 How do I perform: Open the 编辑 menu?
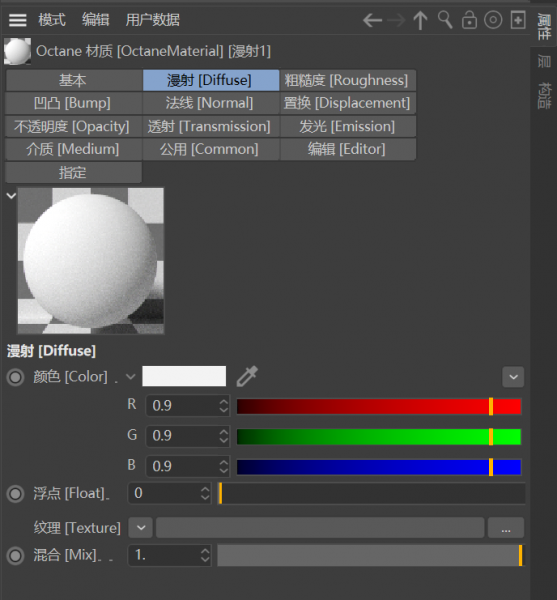(x=96, y=20)
